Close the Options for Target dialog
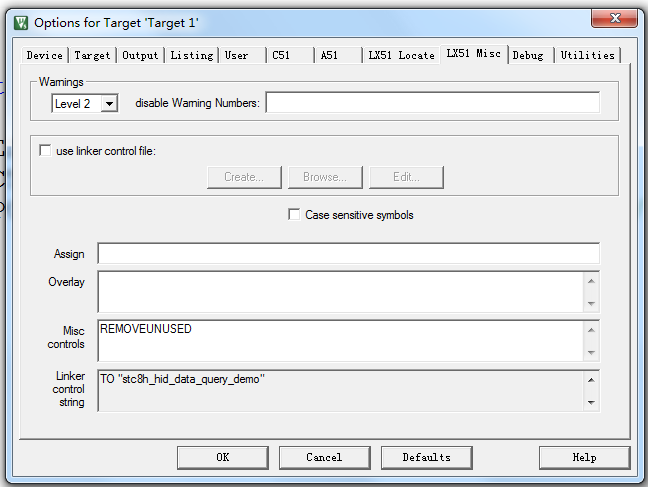 pyautogui.click(x=614, y=18)
